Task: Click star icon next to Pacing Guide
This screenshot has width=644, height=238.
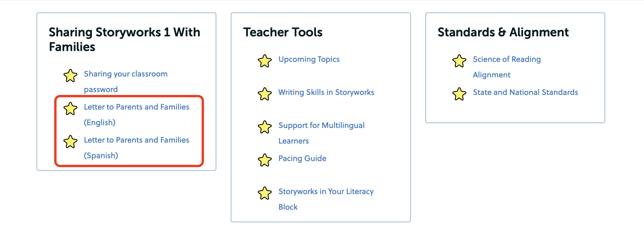Action: pos(265,160)
